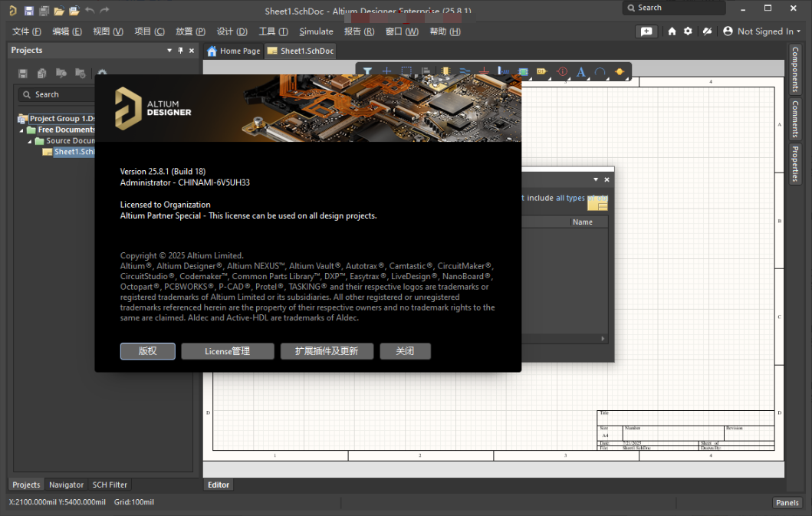812x516 pixels.
Task: Switch to the Navigator panel tab
Action: point(66,485)
